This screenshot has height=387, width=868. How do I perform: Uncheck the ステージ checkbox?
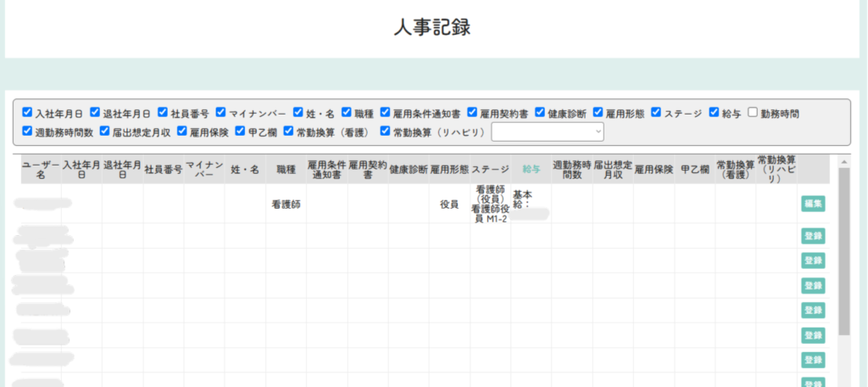[x=655, y=113]
